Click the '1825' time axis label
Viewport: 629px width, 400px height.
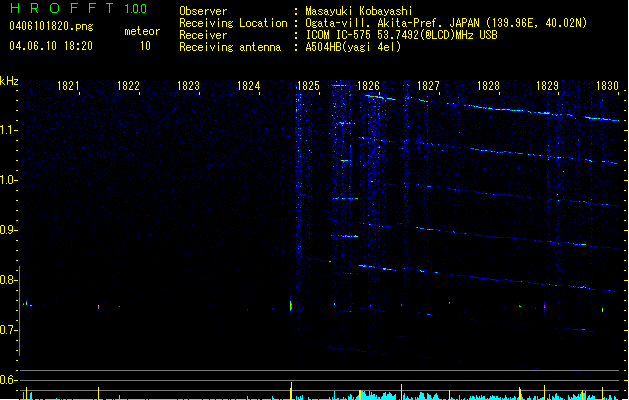click(x=308, y=86)
